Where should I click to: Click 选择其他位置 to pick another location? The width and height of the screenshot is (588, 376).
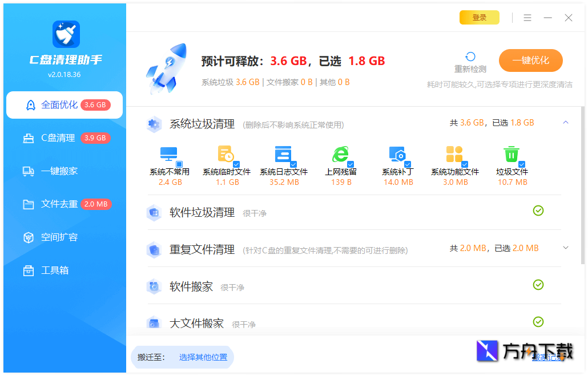pos(203,357)
